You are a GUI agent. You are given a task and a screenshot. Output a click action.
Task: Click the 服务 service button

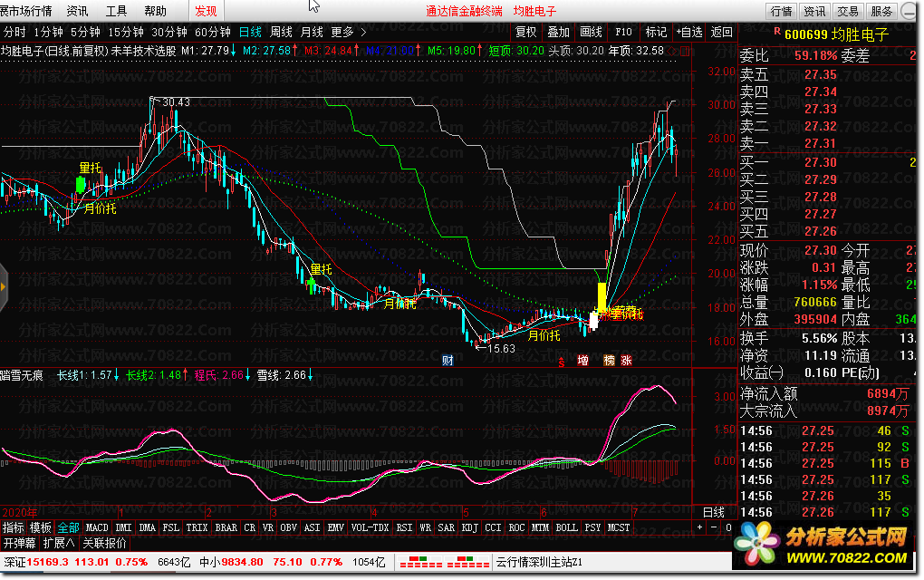pyautogui.click(x=881, y=11)
